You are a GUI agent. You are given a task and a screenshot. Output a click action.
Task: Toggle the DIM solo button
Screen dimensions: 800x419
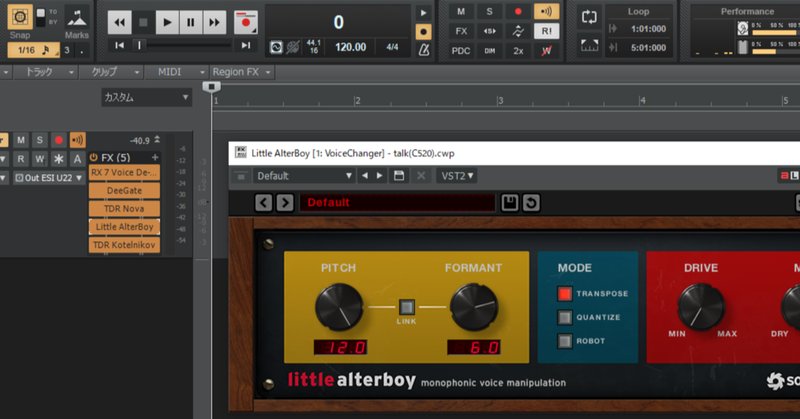[489, 51]
